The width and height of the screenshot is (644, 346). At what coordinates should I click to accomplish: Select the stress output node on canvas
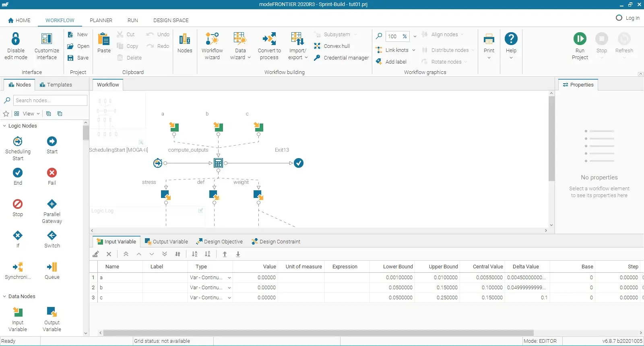(166, 195)
